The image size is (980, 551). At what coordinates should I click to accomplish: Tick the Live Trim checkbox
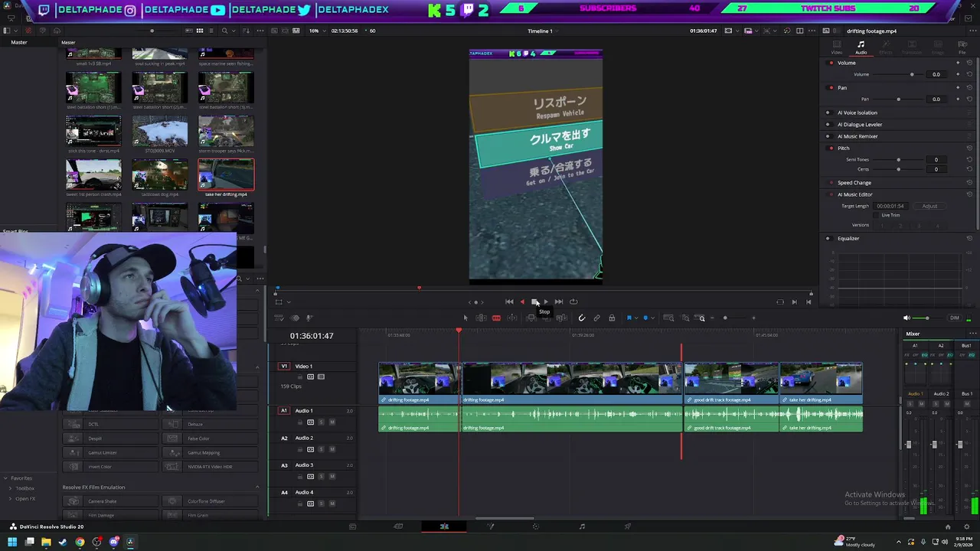[x=877, y=215]
